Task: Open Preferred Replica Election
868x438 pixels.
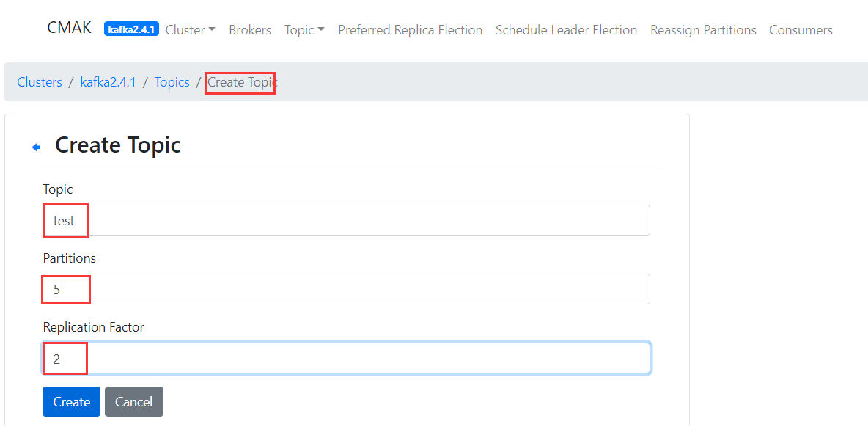Action: coord(410,30)
